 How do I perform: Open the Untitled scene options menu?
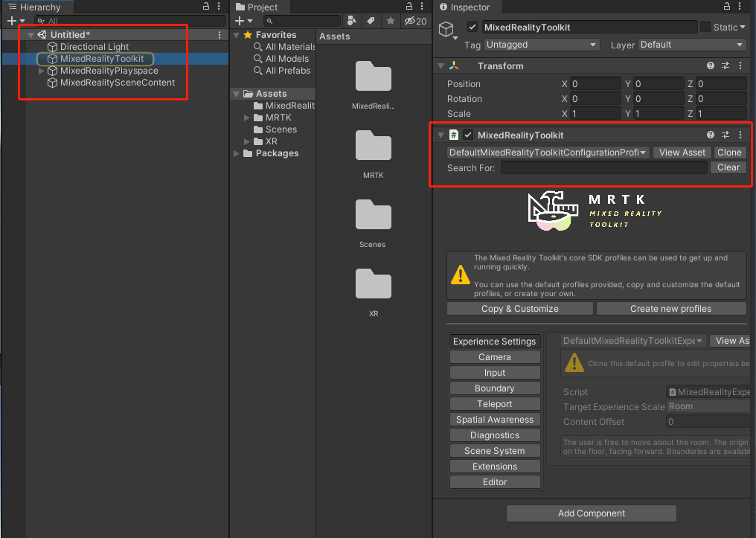220,35
